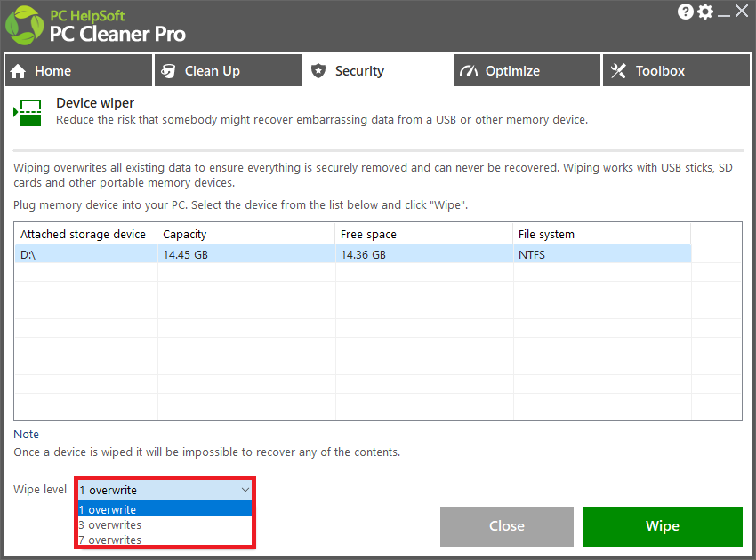The width and height of the screenshot is (756, 560).
Task: Click the Clean Up bucket icon
Action: (x=168, y=71)
